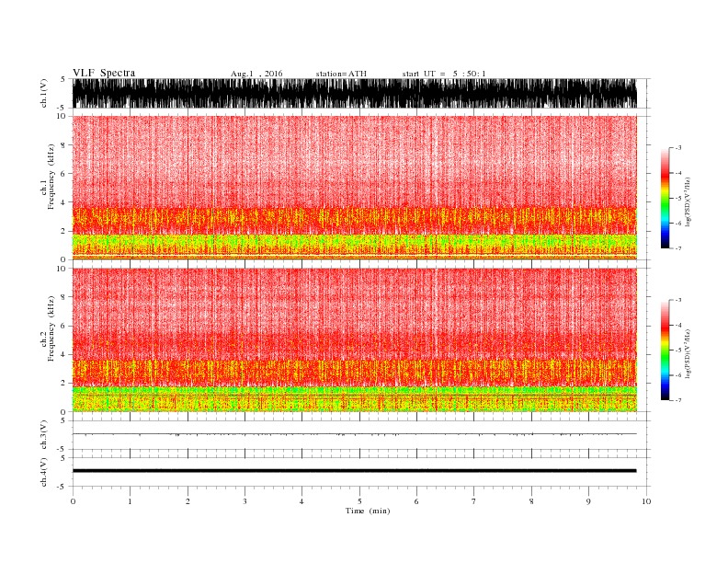Click the "-7" value on ch.1 color bar
The image size is (728, 563).
677,248
